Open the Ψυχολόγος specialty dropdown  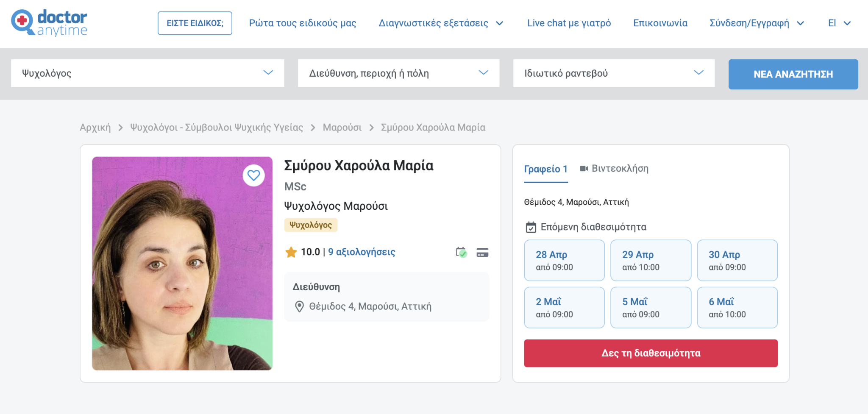[147, 73]
